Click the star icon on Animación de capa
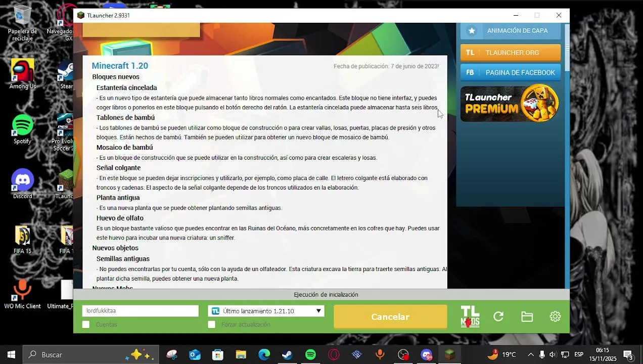The image size is (643, 364). [x=472, y=31]
